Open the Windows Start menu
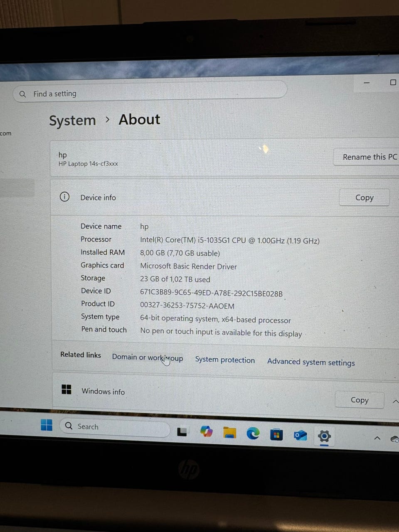 (47, 425)
